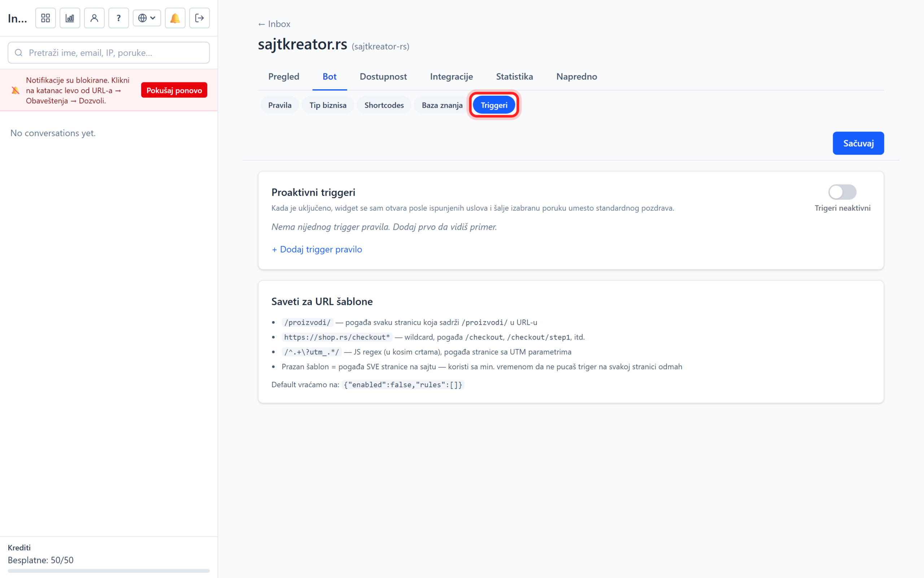Click the Pokušaj ponovo button

pos(174,90)
